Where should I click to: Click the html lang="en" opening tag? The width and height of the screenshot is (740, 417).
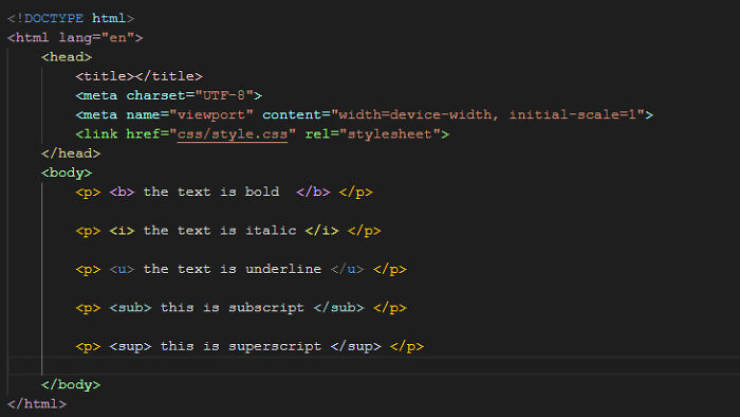[x=75, y=38]
